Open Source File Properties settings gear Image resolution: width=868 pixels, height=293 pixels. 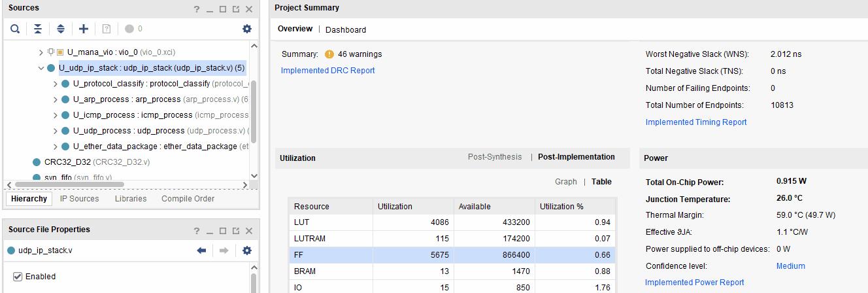click(246, 250)
